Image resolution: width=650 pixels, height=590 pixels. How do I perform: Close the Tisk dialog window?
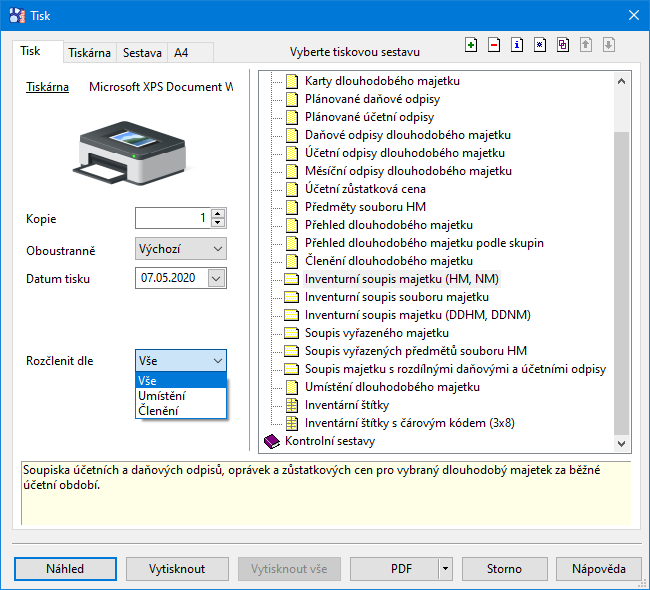[x=633, y=15]
